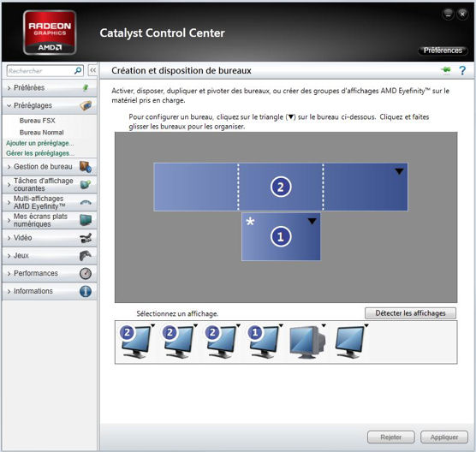Select the Bureau Normal preset
The width and height of the screenshot is (476, 452).
tap(42, 133)
